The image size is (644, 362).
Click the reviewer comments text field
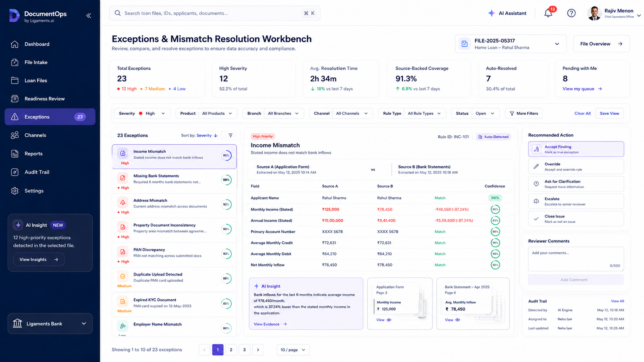click(x=576, y=259)
